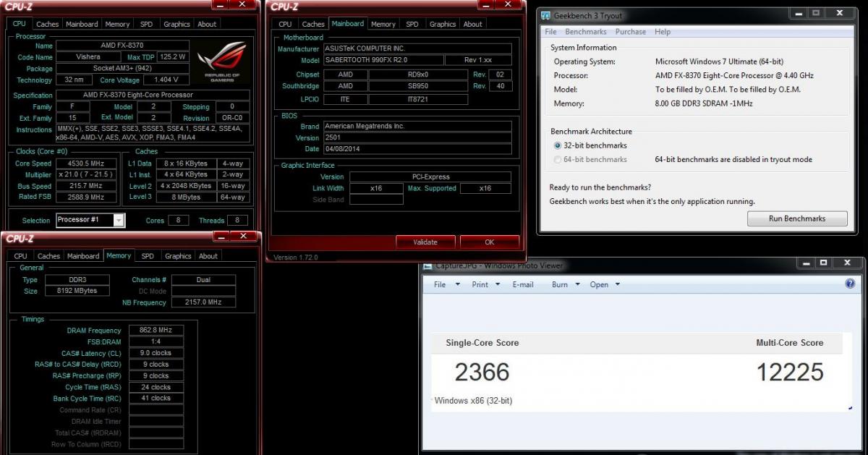The height and width of the screenshot is (455, 868).
Task: Open the Benchmarks menu in Geekbench
Action: 586,32
